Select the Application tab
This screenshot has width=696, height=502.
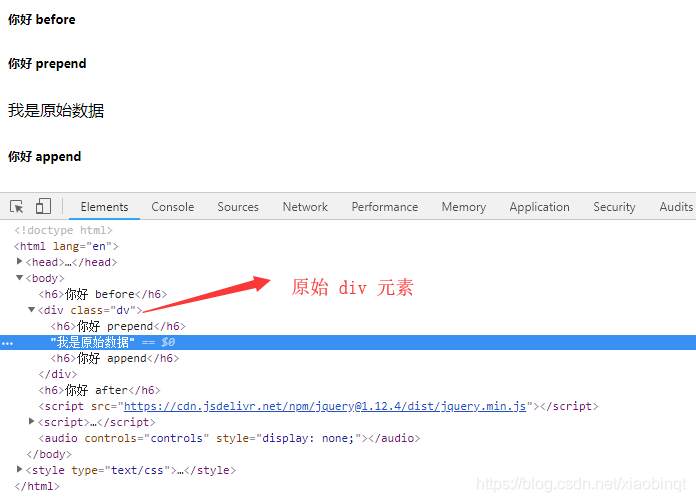(539, 207)
